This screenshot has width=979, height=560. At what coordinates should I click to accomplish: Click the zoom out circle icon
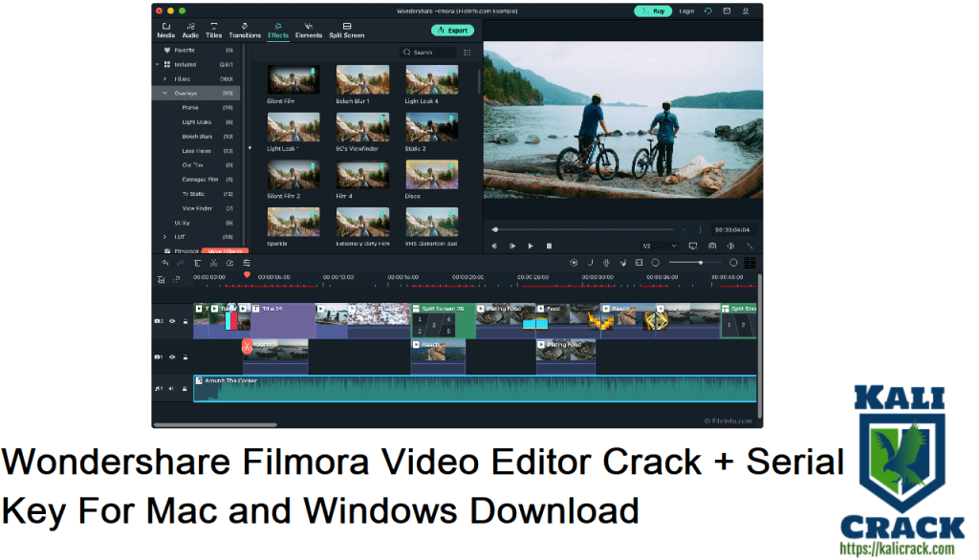[656, 263]
